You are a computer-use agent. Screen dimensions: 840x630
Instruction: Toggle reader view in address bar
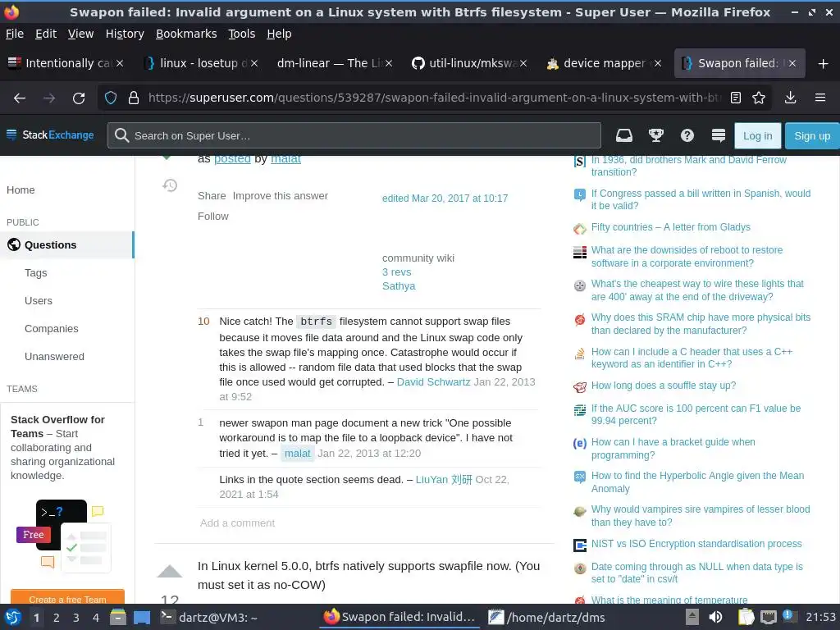pyautogui.click(x=736, y=98)
